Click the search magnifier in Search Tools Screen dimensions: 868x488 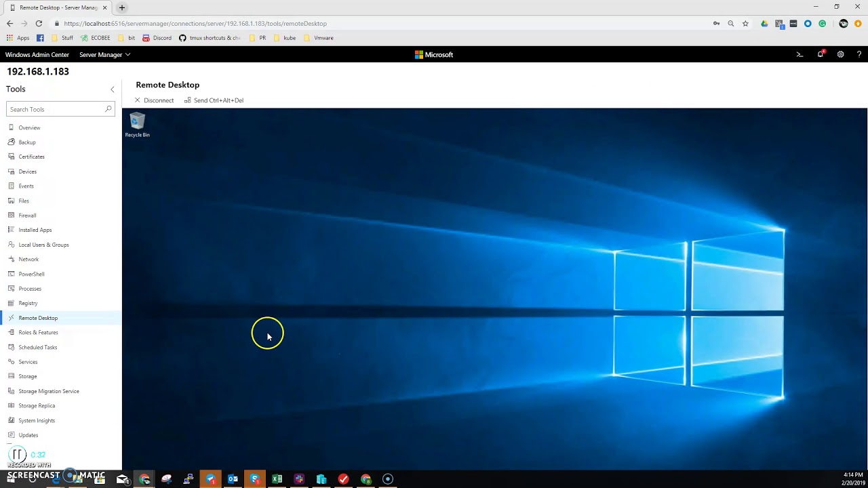click(108, 109)
